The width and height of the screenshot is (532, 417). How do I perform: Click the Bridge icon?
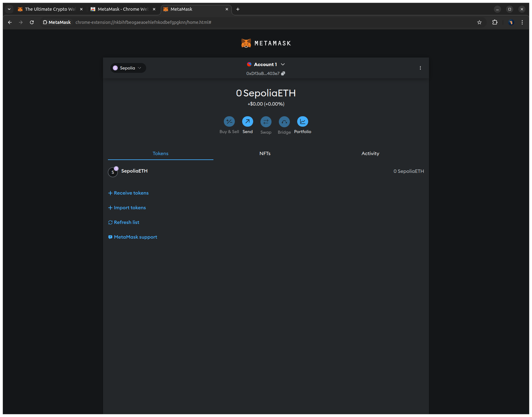click(284, 121)
